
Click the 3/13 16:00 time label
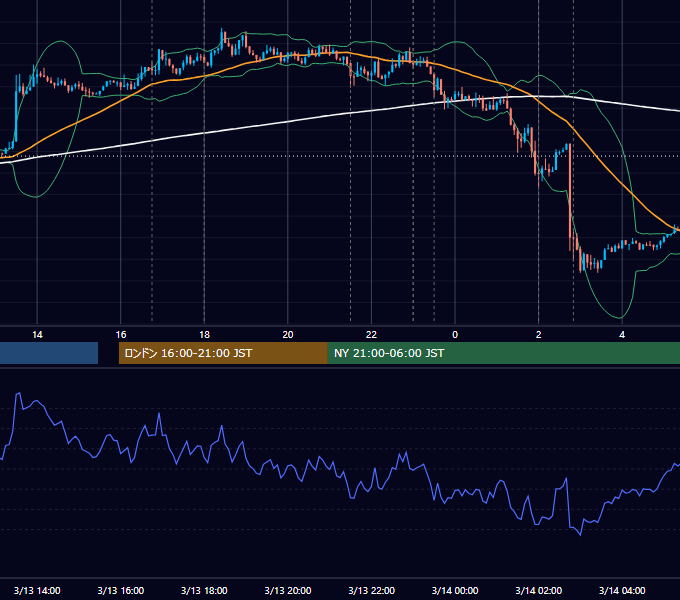click(121, 590)
